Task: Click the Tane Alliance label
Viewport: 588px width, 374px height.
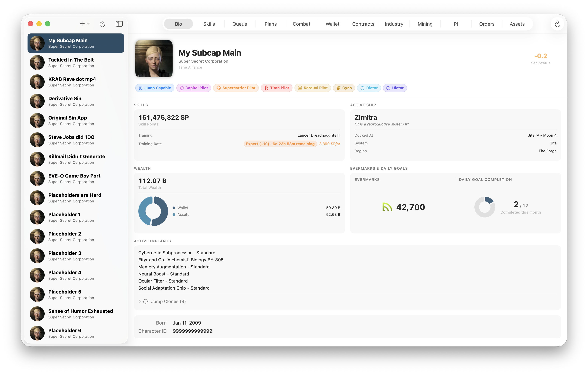Action: tap(190, 67)
